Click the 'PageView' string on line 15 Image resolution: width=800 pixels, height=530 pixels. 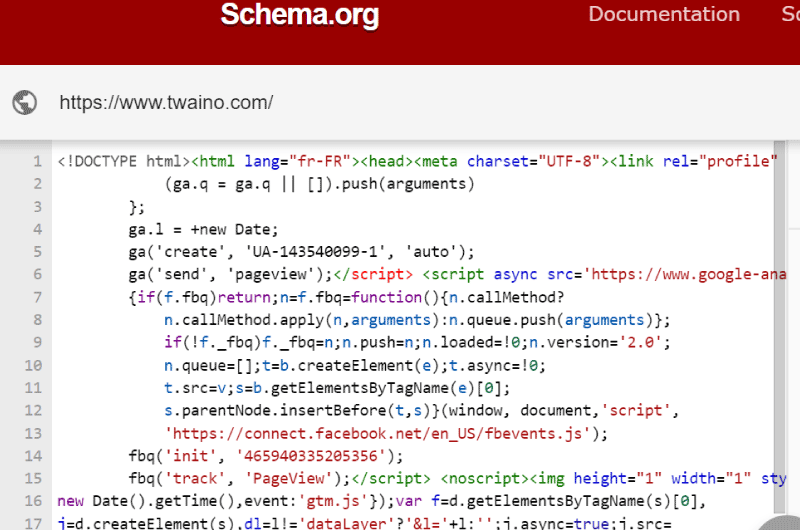coord(289,478)
